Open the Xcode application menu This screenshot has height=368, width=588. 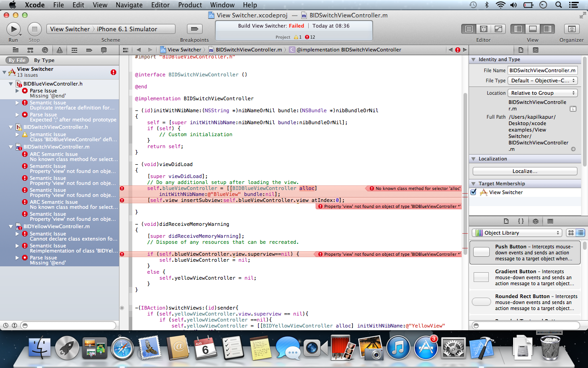tap(34, 5)
